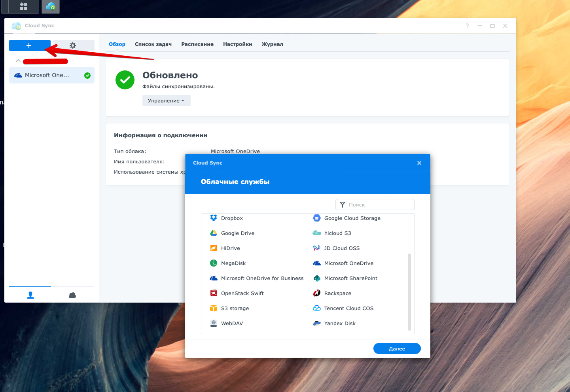Click the Rackspace provider icon
The image size is (570, 392).
point(317,293)
